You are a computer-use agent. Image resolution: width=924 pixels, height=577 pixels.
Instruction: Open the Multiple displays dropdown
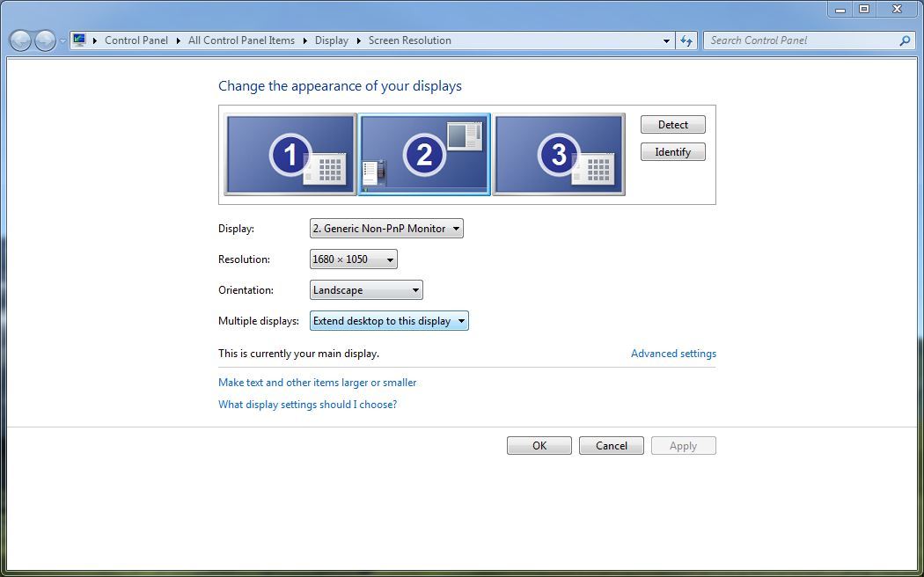tap(389, 321)
